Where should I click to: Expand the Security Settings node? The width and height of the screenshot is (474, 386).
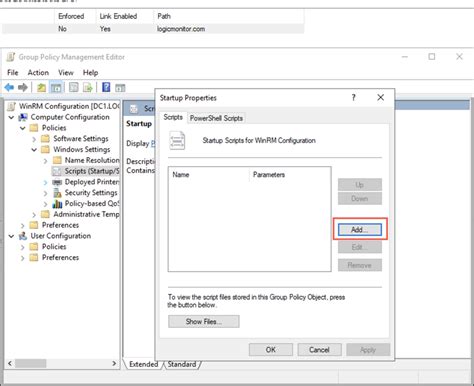46,193
